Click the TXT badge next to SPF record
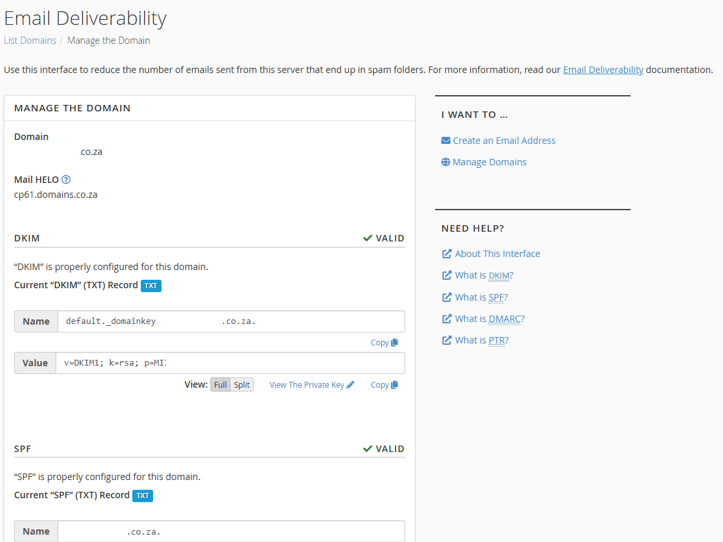Image resolution: width=723 pixels, height=542 pixels. [143, 496]
